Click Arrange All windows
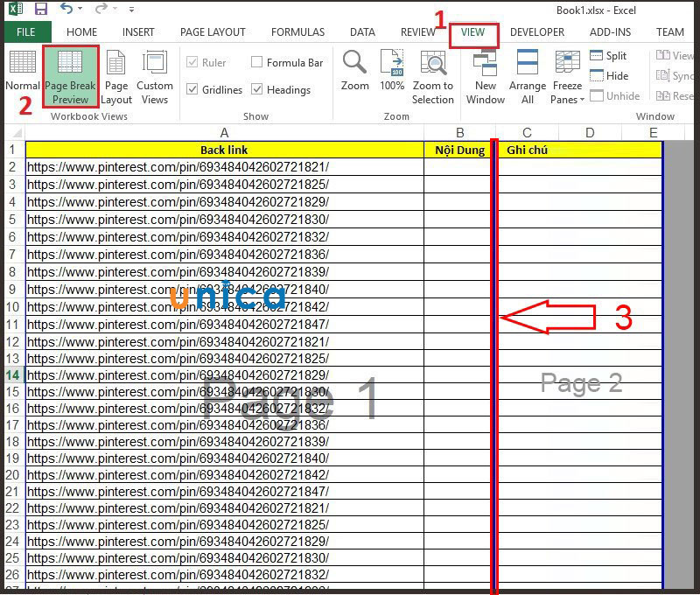This screenshot has height=595, width=700. pos(528,77)
